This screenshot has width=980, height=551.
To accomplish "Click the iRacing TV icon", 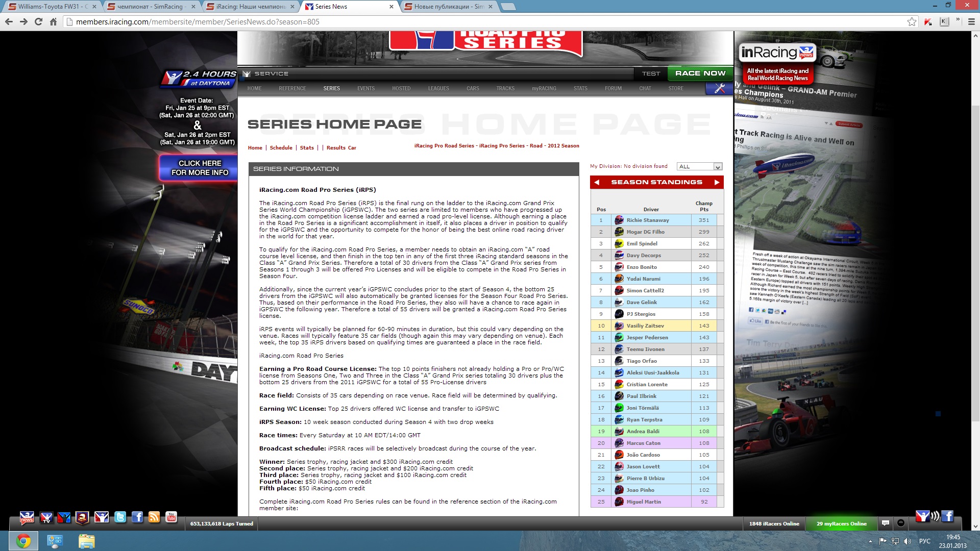I will click(x=46, y=518).
